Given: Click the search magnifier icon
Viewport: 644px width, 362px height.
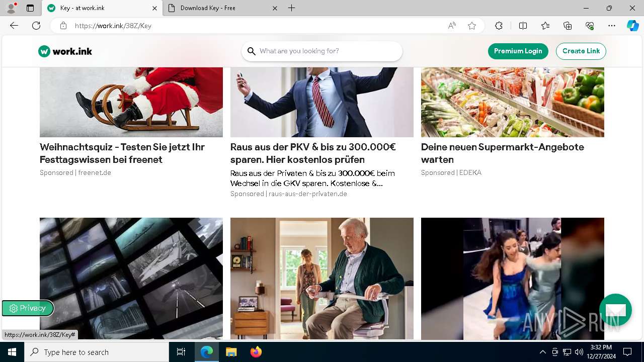Looking at the screenshot, I should point(252,51).
